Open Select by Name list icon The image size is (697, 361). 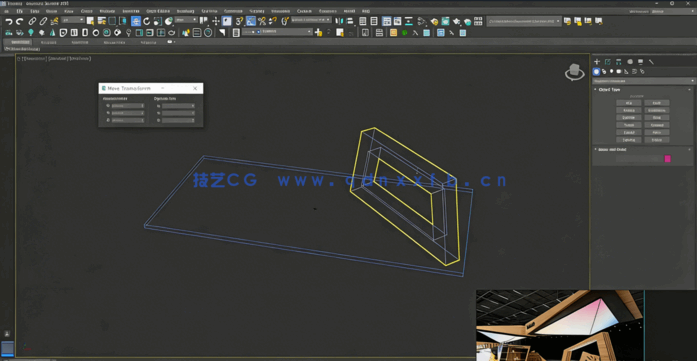click(x=102, y=21)
